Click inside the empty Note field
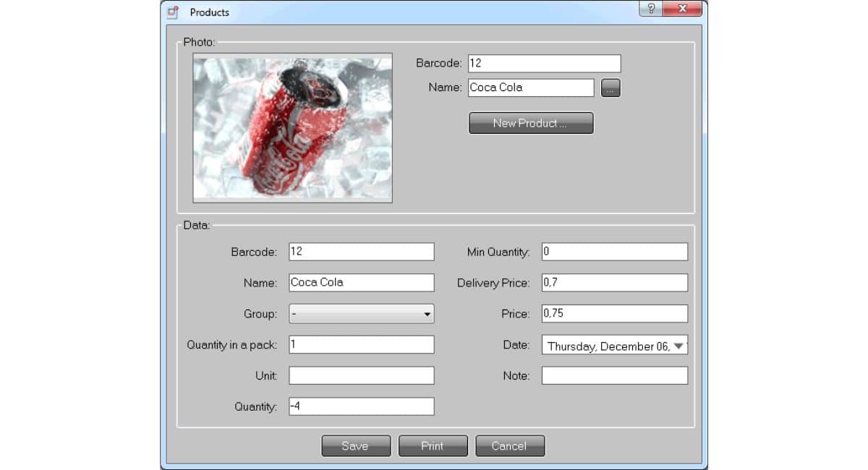Viewport: 868px width, 470px height. point(614,375)
